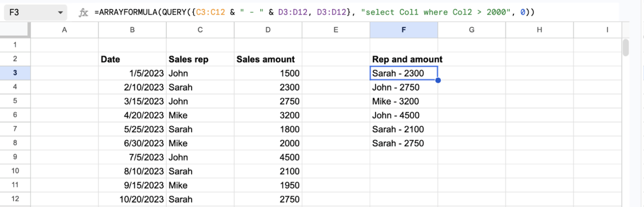Select row 10 header

pyautogui.click(x=15, y=171)
